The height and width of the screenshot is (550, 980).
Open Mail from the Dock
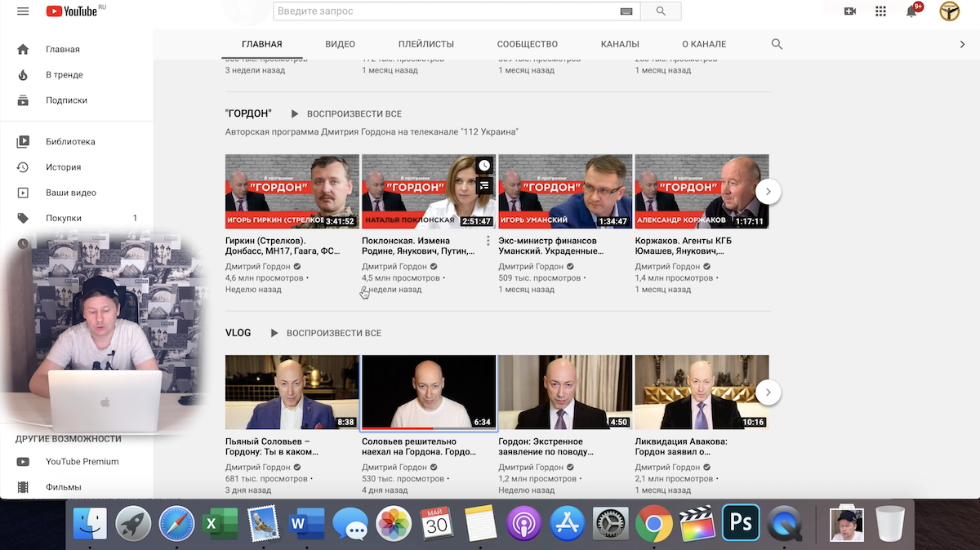point(263,523)
